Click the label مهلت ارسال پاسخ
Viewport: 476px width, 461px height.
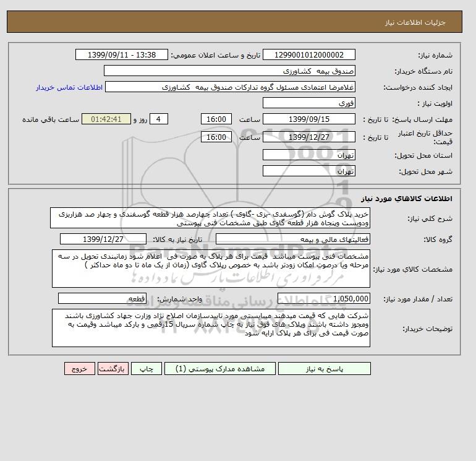click(423, 119)
